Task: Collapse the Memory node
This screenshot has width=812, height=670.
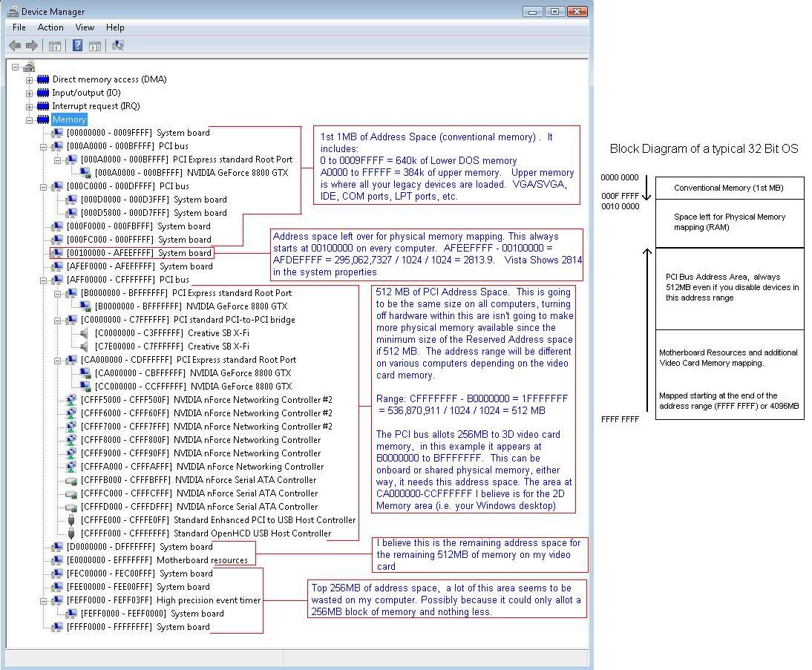Action: pos(30,120)
